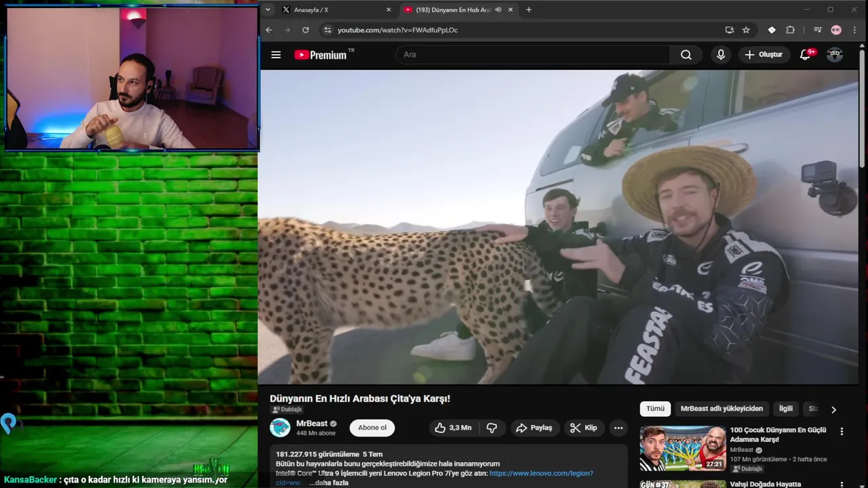Click the 181.227.915 görüntüleme view count
The width and height of the screenshot is (868, 488).
317,454
